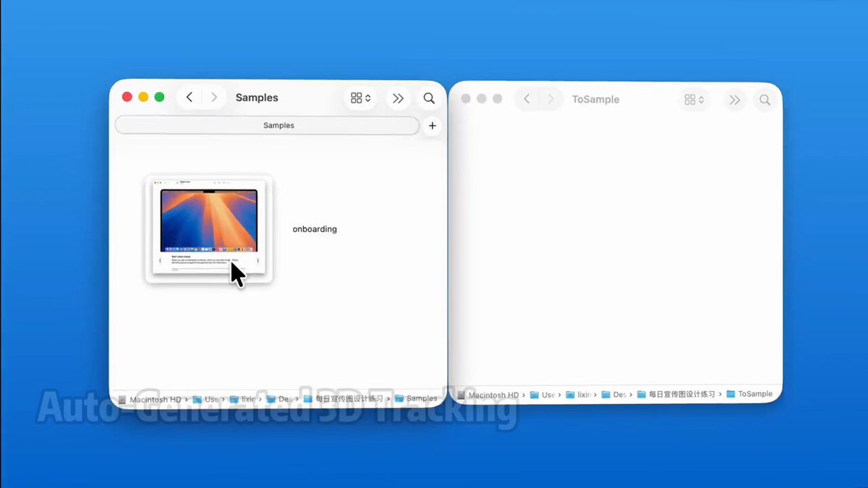Go back in the ToSample window

point(527,100)
